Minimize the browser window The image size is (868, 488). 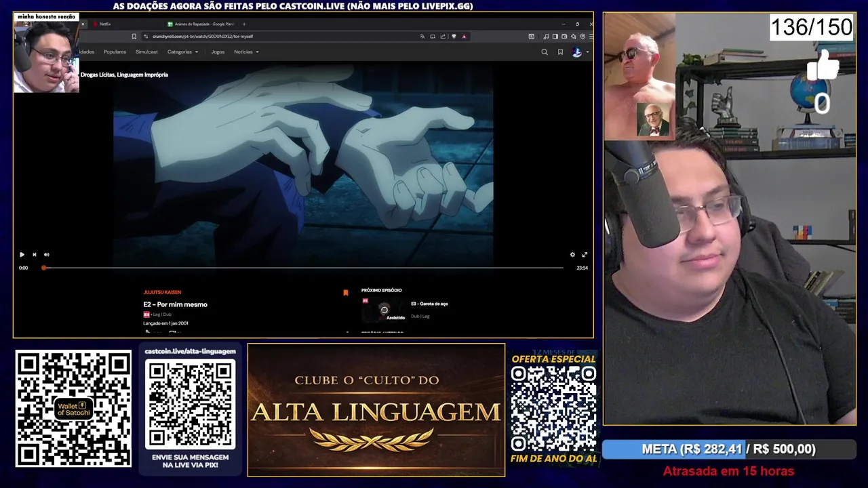tap(564, 24)
